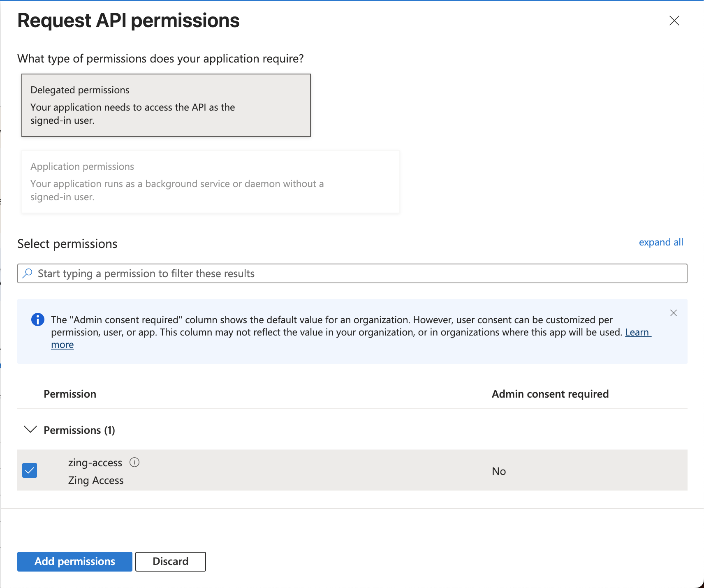Click the 'No' admin consent value
Viewport: 704px width, 588px height.
point(498,471)
